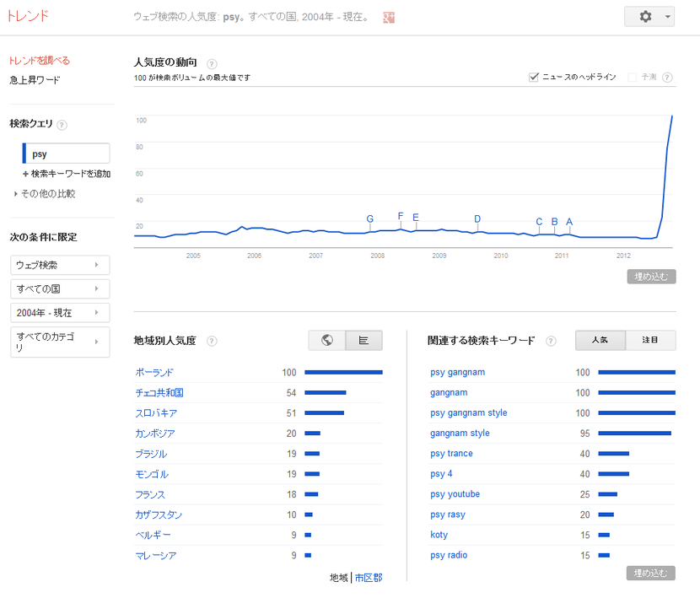
Task: Click psy radio related keyword
Action: 449,555
